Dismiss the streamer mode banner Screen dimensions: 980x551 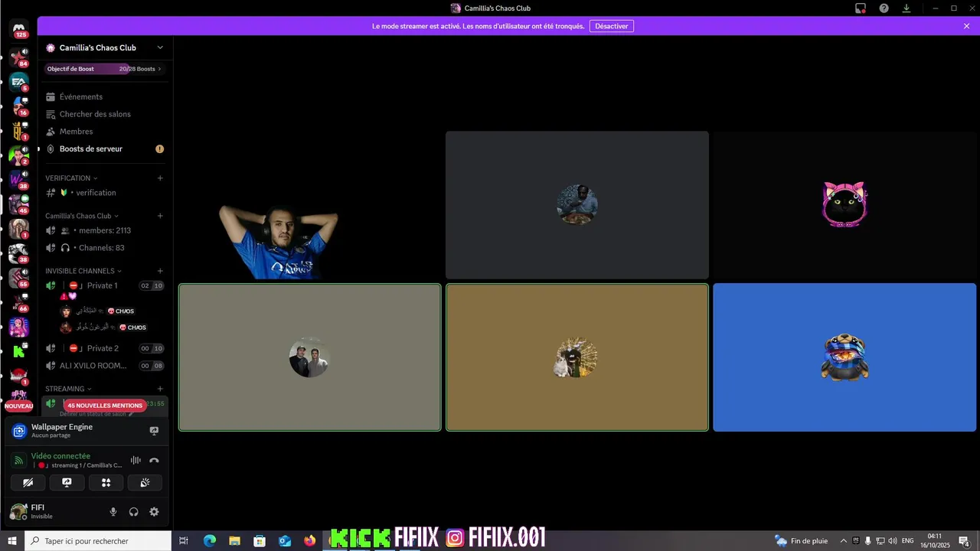tap(966, 26)
